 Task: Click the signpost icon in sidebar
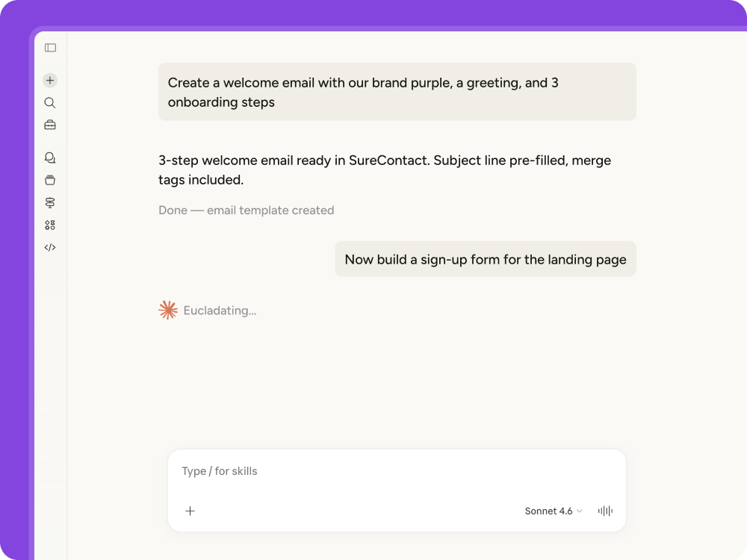(x=50, y=202)
